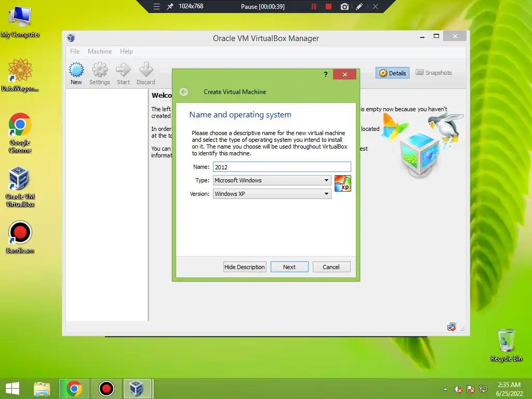Cancel the Create Virtual Machine wizard
Viewport: 532px width, 399px height.
[331, 267]
